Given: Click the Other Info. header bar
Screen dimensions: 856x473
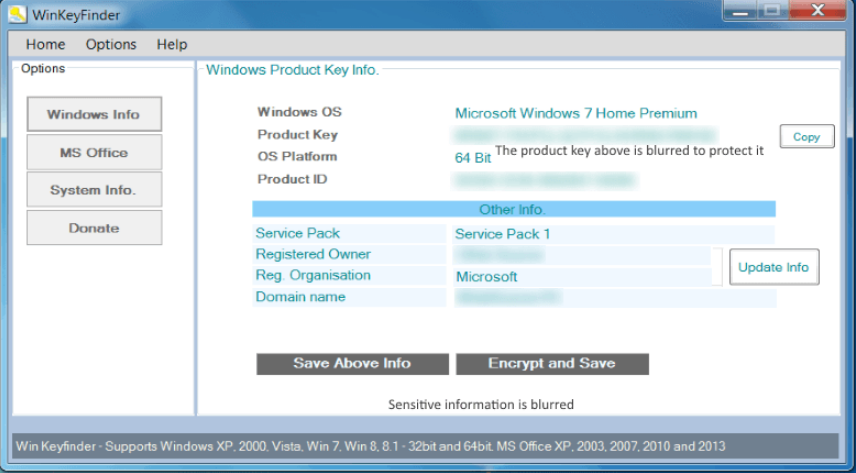Looking at the screenshot, I should (514, 209).
